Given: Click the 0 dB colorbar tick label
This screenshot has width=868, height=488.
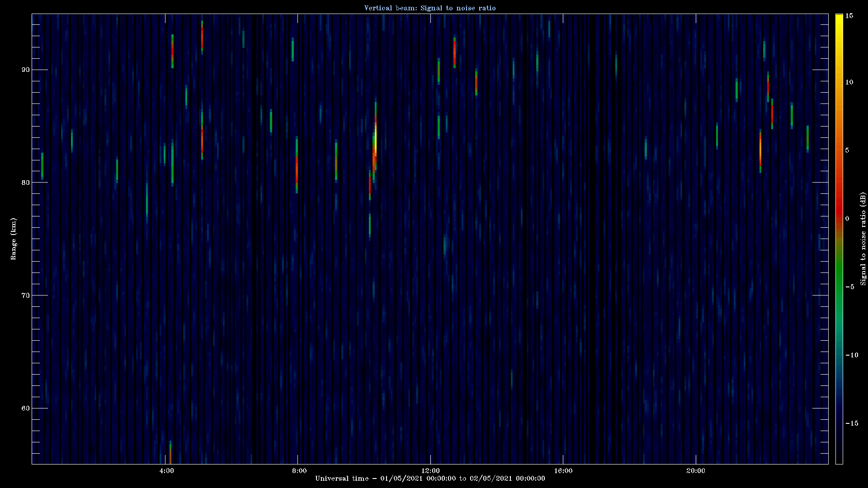Looking at the screenshot, I should click(847, 219).
